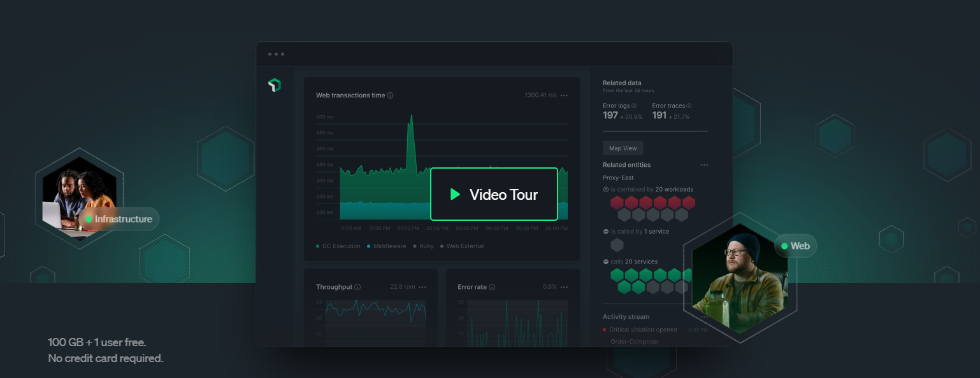Click the app logo in the left sidebar

point(274,84)
